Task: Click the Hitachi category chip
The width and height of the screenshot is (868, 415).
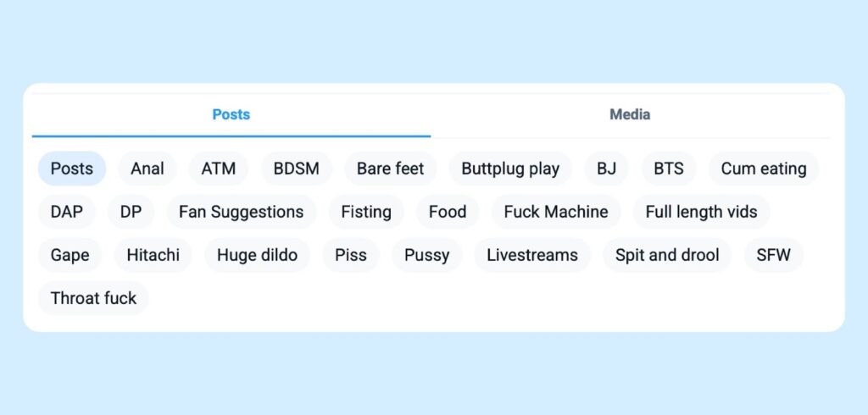Action: (x=153, y=255)
